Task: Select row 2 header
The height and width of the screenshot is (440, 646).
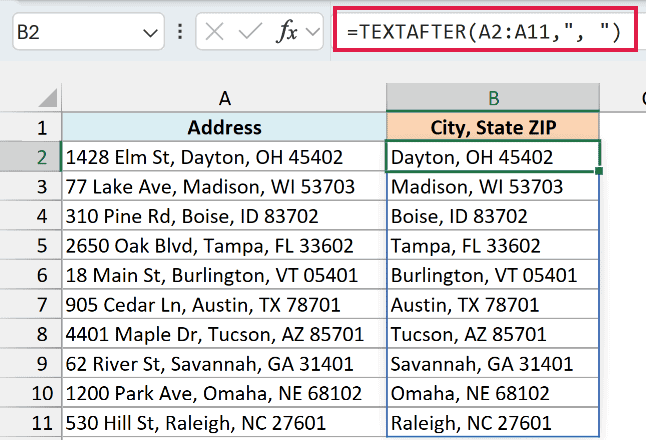Action: (31, 157)
